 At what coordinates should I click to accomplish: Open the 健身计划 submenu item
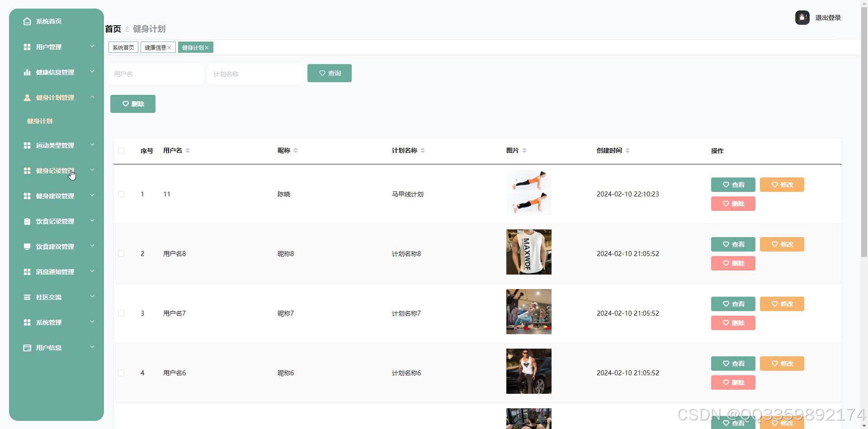pyautogui.click(x=40, y=121)
